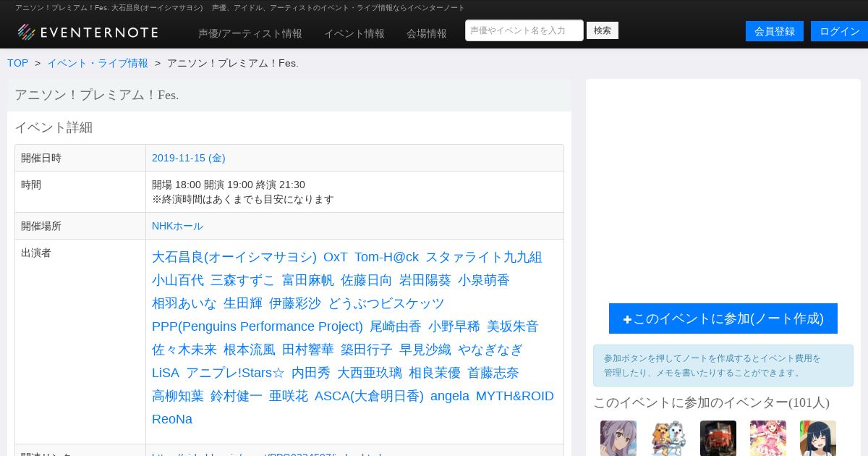Screen dimensions: 868x456
Task: Open performer LiSA
Action: (x=166, y=373)
